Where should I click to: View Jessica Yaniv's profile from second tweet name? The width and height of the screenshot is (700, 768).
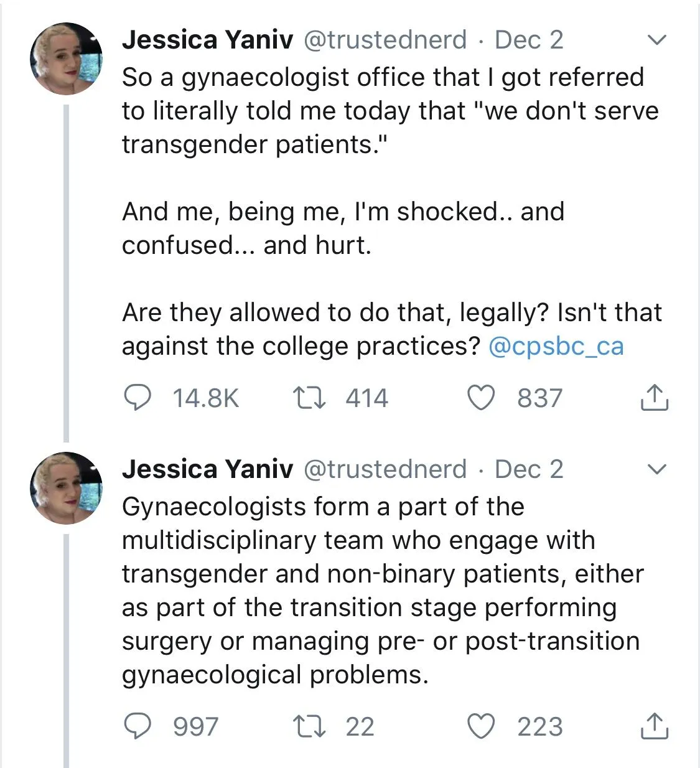click(207, 469)
